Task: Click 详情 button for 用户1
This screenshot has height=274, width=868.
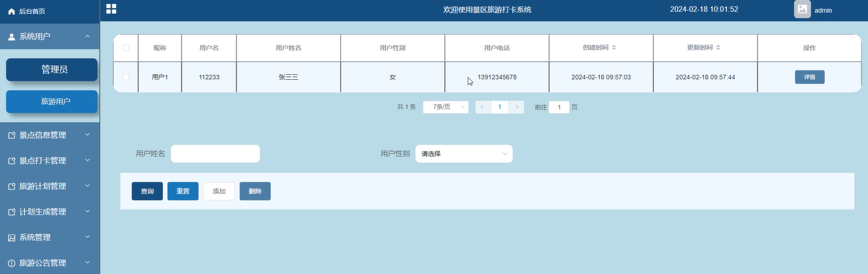Action: pos(809,77)
